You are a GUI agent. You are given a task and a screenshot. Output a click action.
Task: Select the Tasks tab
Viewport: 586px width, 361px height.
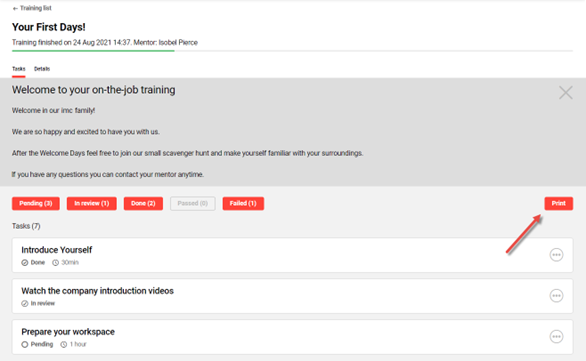pos(19,69)
